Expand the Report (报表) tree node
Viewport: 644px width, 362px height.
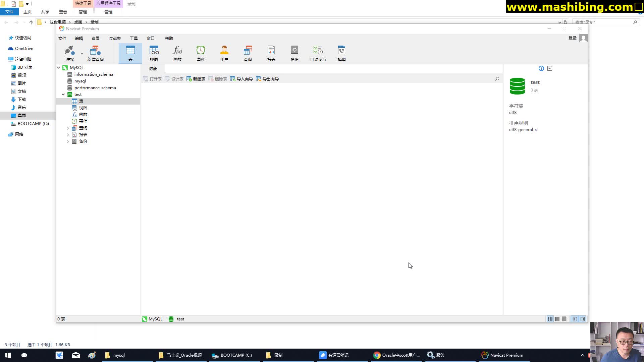(68, 135)
